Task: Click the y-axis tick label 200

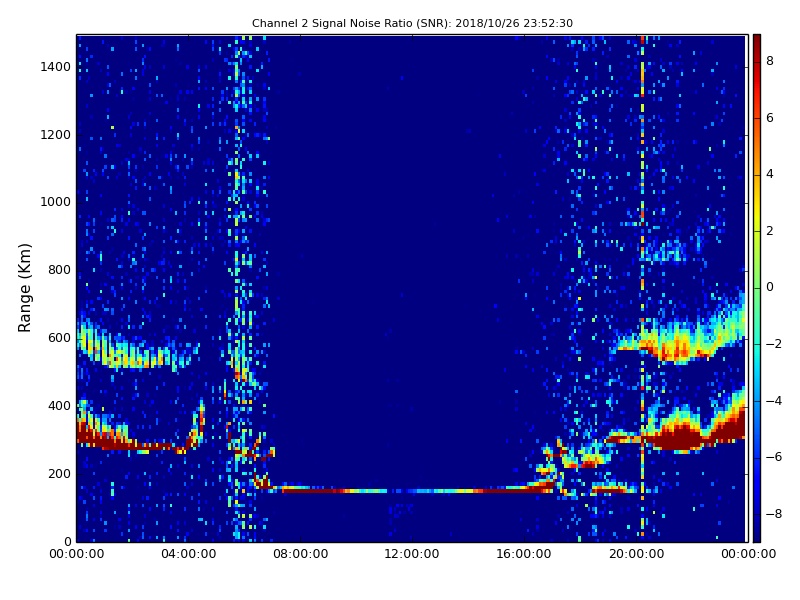Action: 59,473
